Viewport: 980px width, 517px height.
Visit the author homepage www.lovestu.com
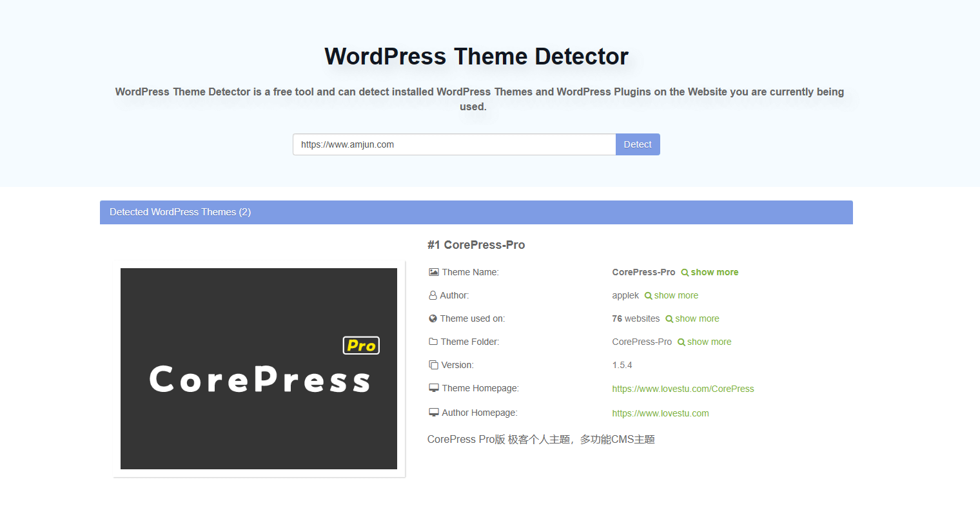click(x=660, y=413)
